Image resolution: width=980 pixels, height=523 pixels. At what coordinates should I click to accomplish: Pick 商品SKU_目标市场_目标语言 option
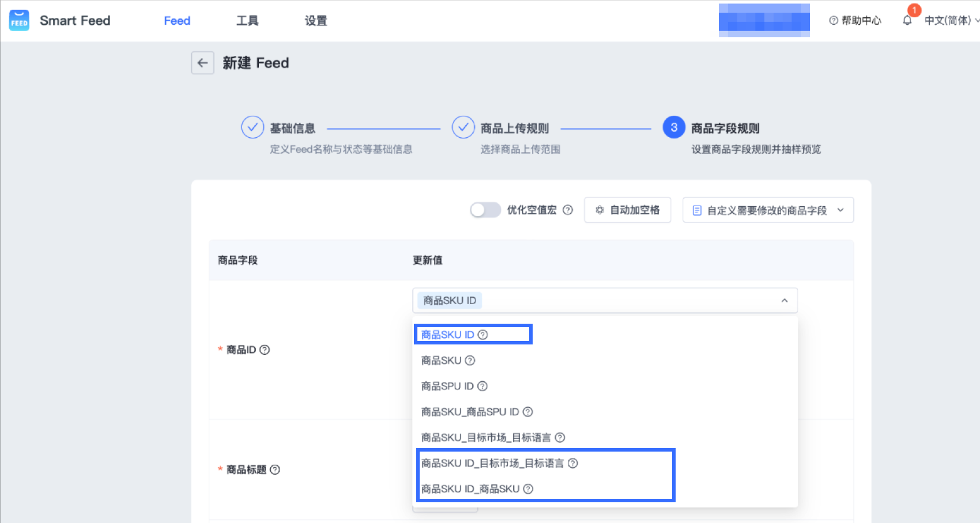coord(605,438)
